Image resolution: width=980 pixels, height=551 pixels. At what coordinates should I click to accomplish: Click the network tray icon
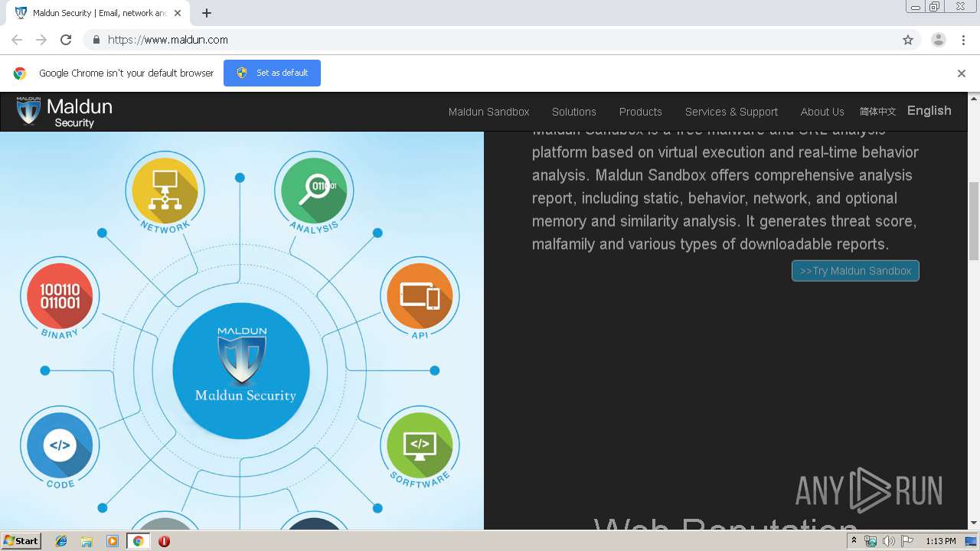tap(871, 541)
